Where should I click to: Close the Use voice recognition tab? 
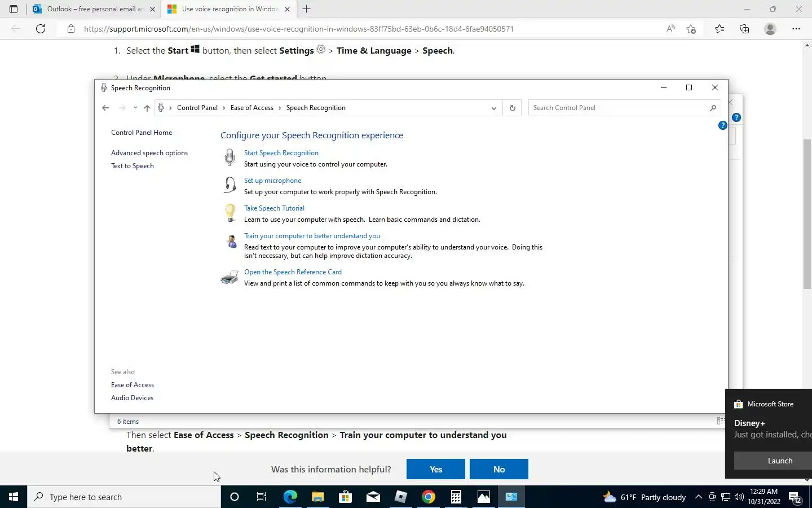click(287, 9)
